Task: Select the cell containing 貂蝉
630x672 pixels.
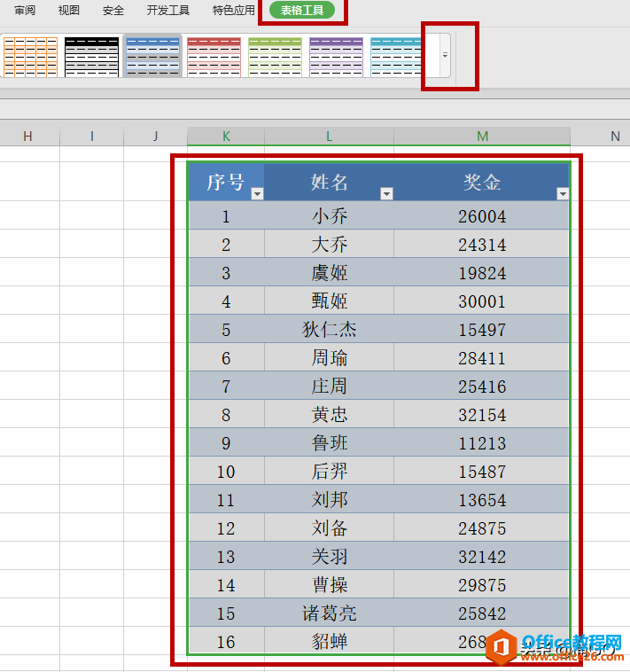Action: [329, 641]
